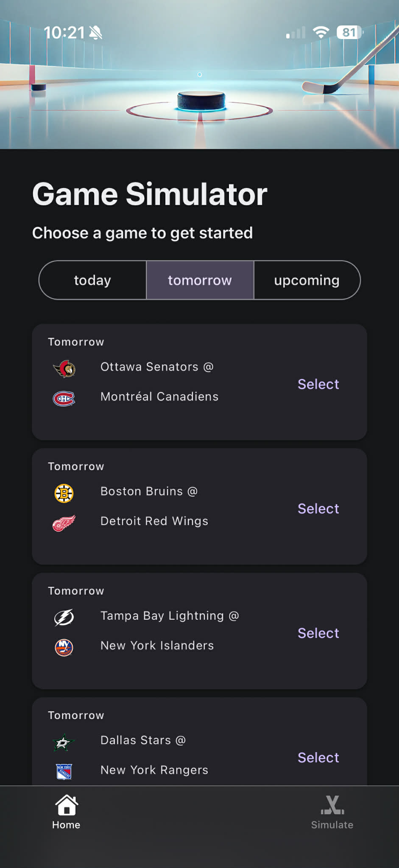Tap the Wi-Fi status bar icon
The image size is (399, 868).
321,32
